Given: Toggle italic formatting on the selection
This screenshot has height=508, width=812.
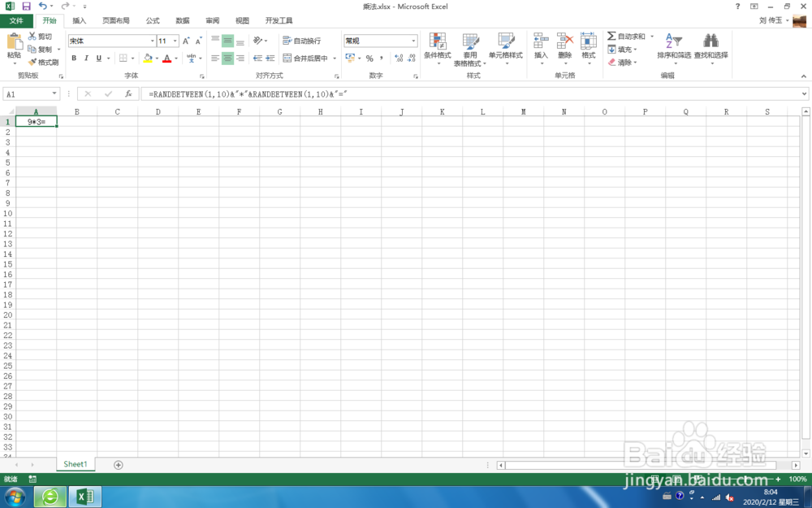Looking at the screenshot, I should [85, 58].
